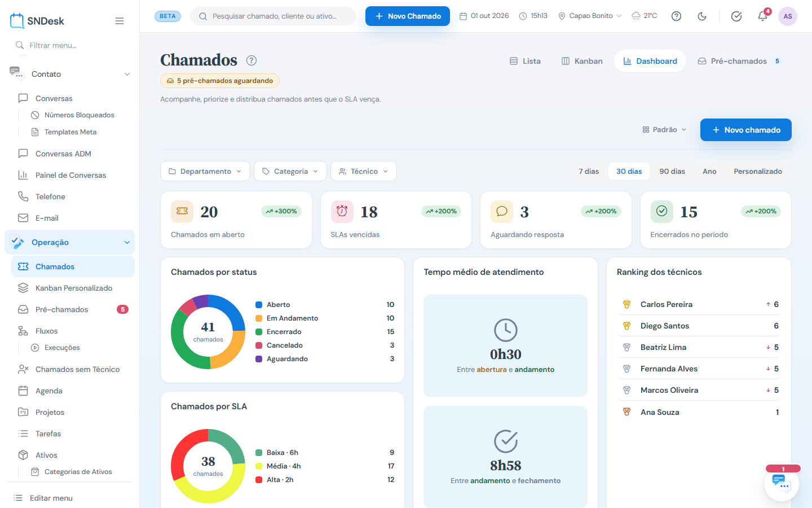The height and width of the screenshot is (508, 812).
Task: Click Editar menu in sidebar
Action: [70, 498]
